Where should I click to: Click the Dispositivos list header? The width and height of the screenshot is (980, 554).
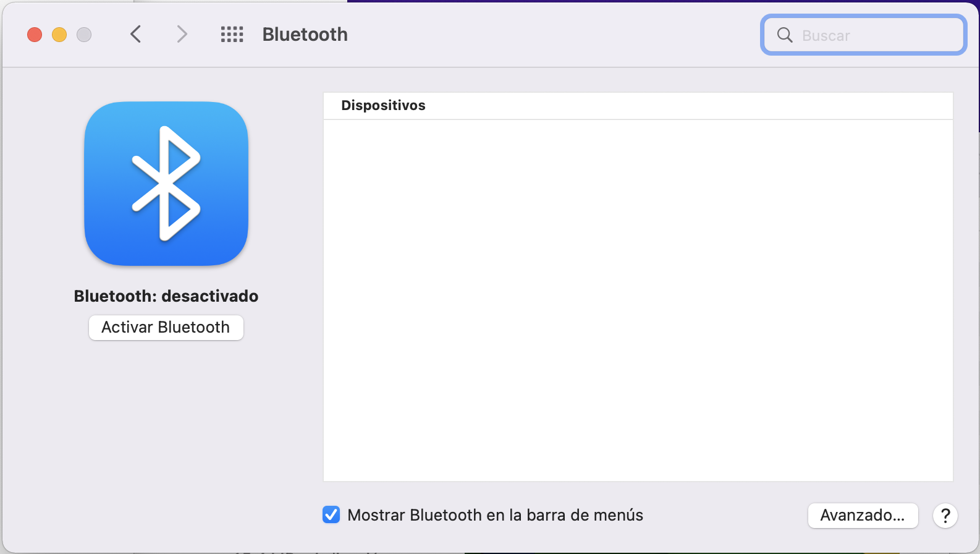(638, 106)
